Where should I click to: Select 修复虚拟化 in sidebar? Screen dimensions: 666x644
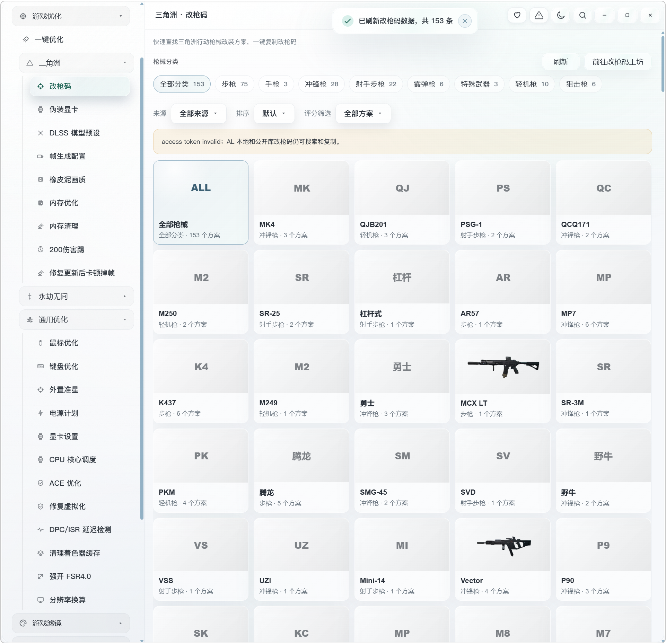80,506
